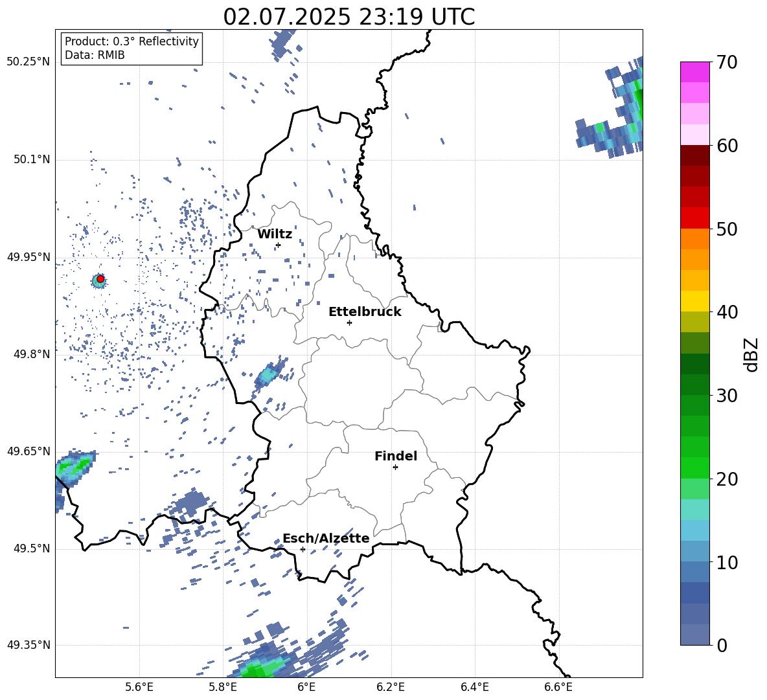
Task: Click the 50.25°N latitude label
Action: point(29,62)
